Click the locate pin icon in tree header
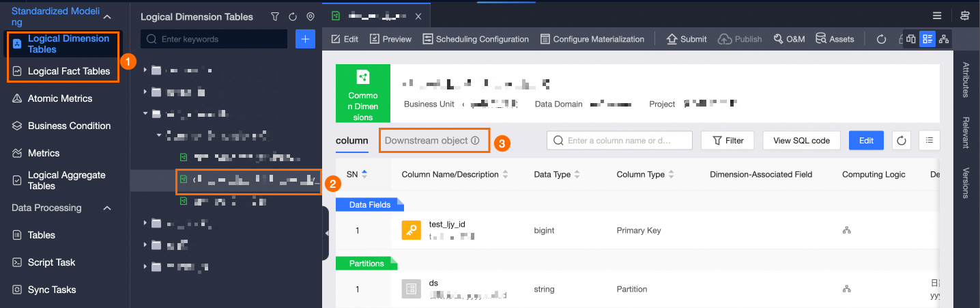This screenshot has width=980, height=308. coord(311,16)
